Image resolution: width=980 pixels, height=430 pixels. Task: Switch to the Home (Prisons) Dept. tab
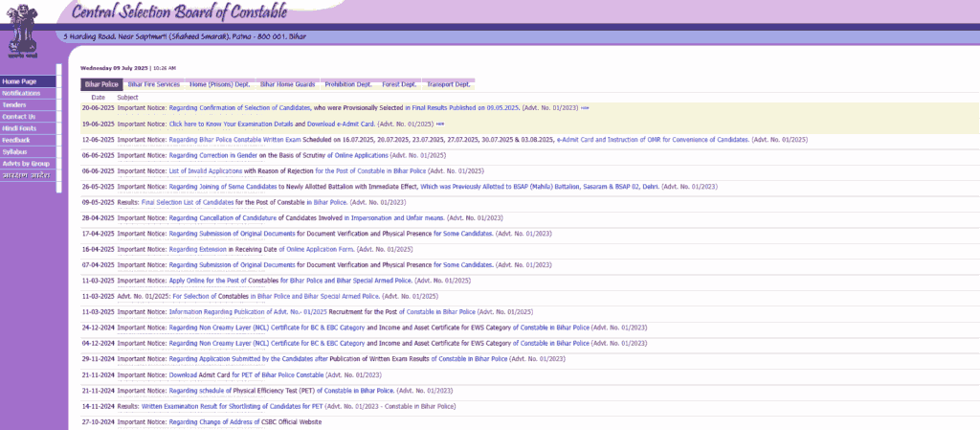(220, 84)
